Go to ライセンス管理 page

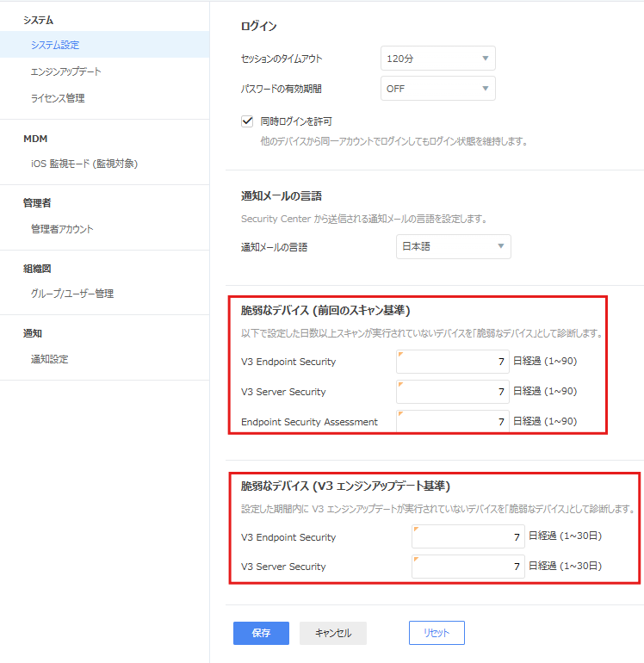(x=58, y=98)
